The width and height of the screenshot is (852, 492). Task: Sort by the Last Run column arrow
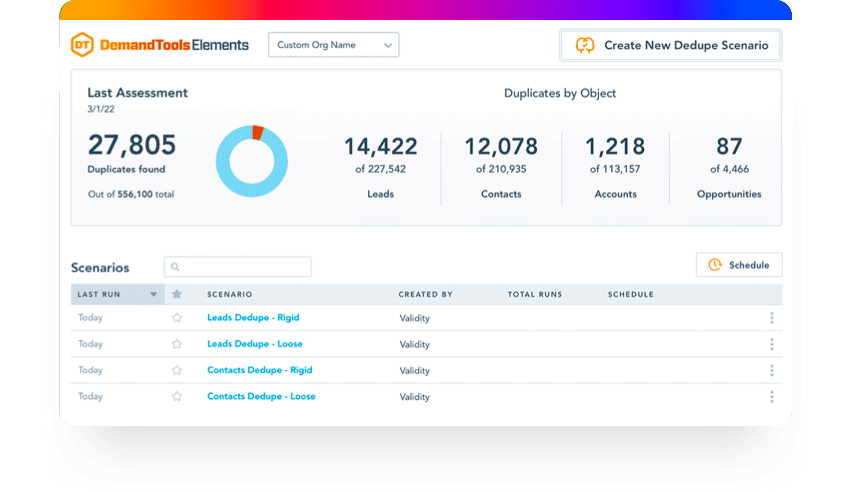pos(154,294)
